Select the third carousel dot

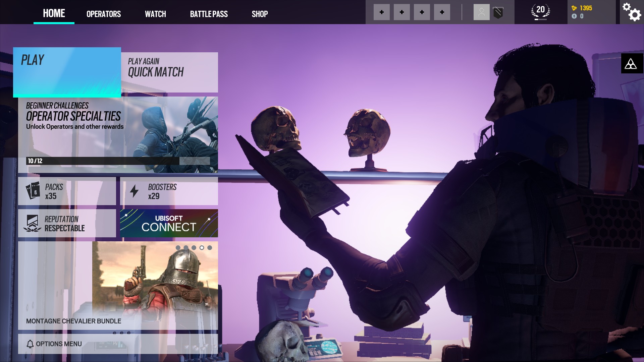(194, 248)
